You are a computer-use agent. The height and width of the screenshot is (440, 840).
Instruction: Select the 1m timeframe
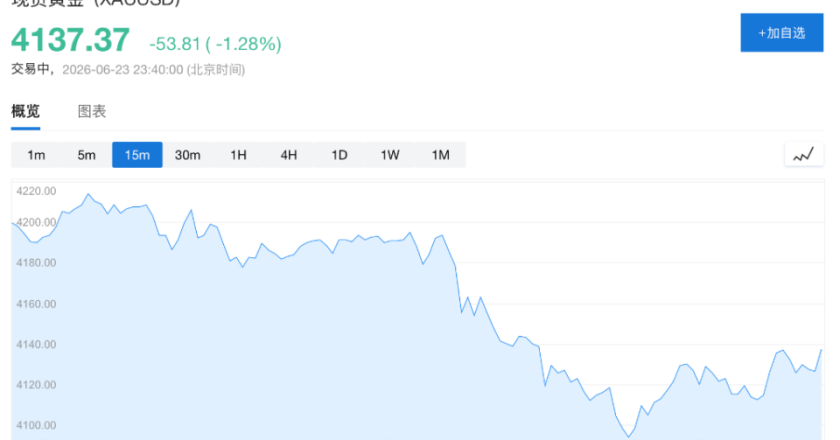[x=36, y=155]
